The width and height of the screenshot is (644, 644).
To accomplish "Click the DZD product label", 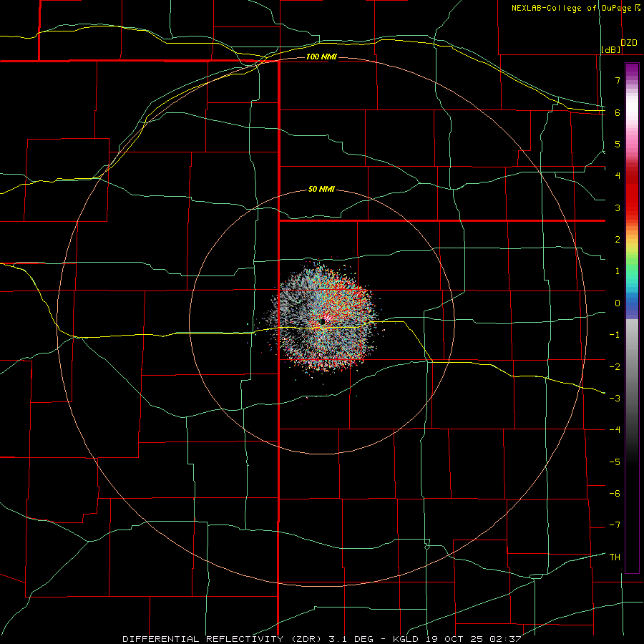I will [x=629, y=43].
